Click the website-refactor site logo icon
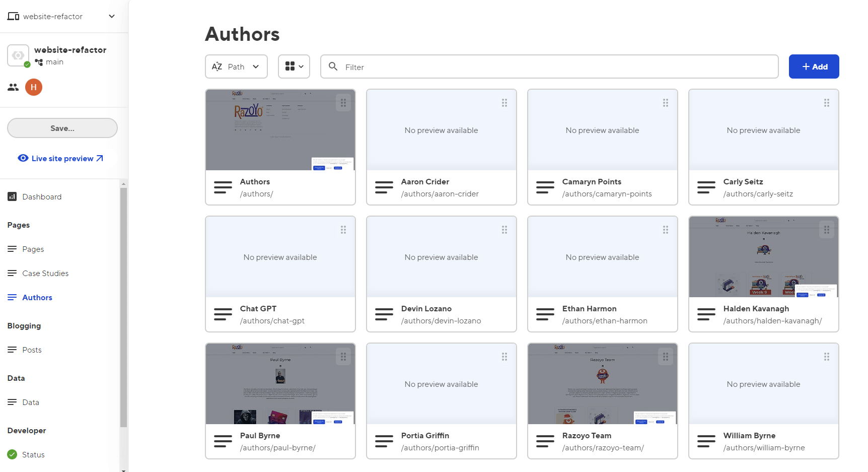 18,55
